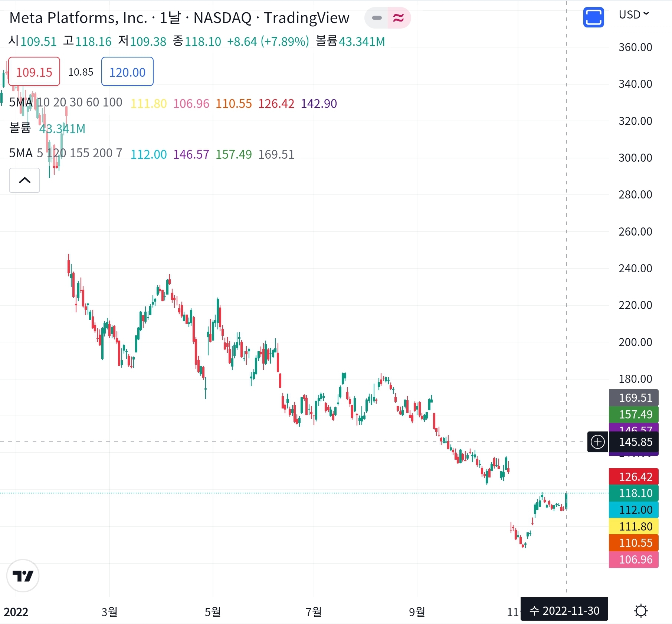Click the 126.42 red price label
This screenshot has width=672, height=624.
634,477
